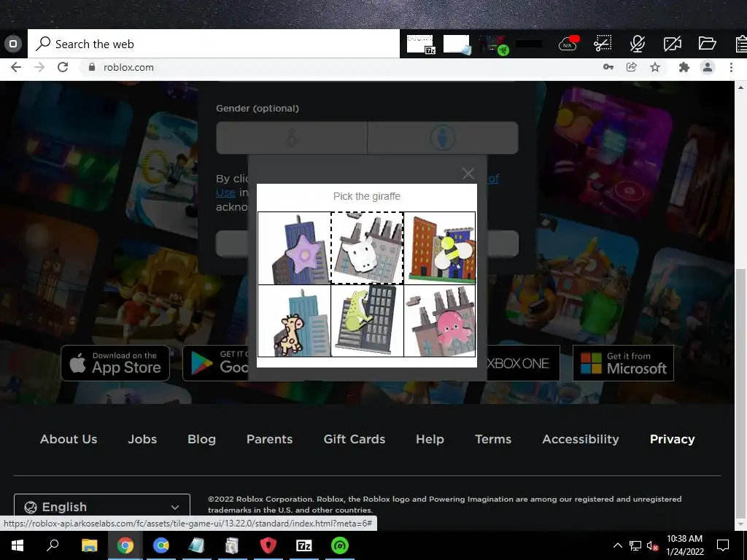Click the Search the web box

point(214,44)
